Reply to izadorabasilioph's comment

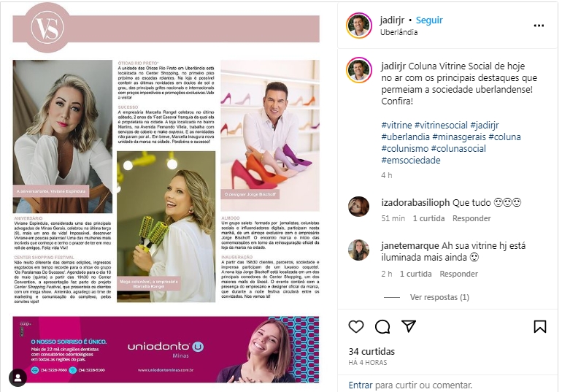point(471,218)
